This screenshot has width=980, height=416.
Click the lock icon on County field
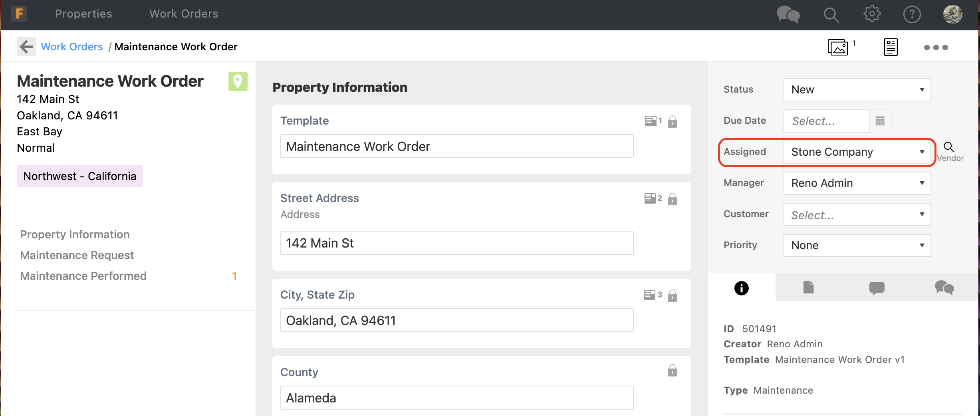click(x=673, y=370)
